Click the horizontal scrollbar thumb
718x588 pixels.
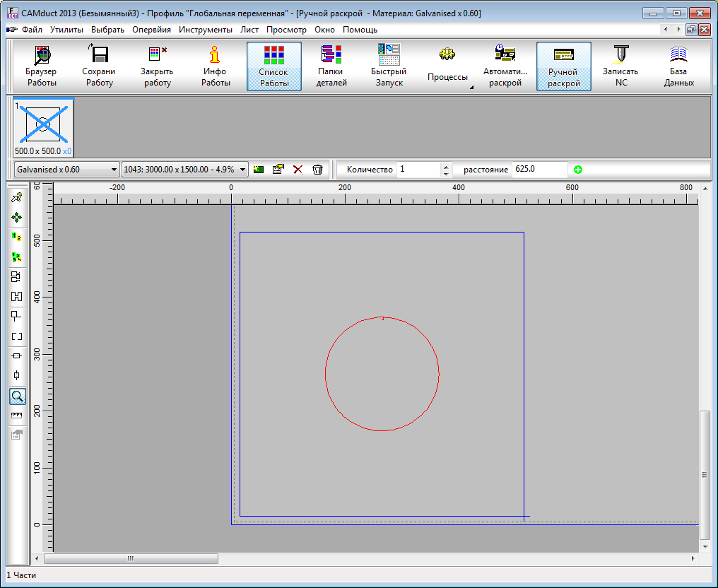click(131, 559)
